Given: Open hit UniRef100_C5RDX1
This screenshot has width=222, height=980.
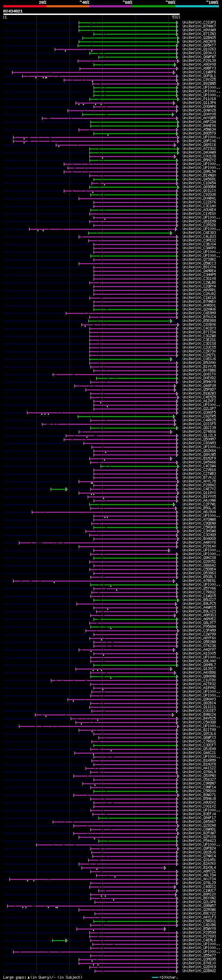Looking at the screenshot, I should click(199, 921).
